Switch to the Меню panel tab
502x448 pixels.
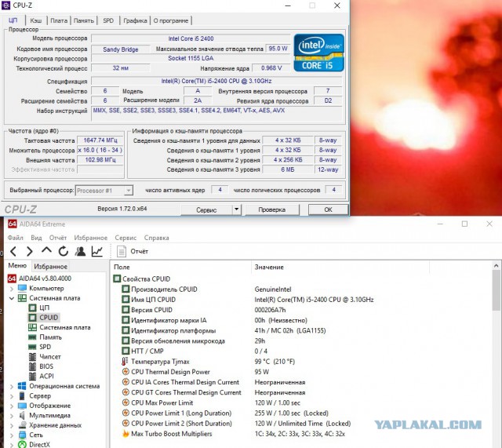click(x=17, y=265)
